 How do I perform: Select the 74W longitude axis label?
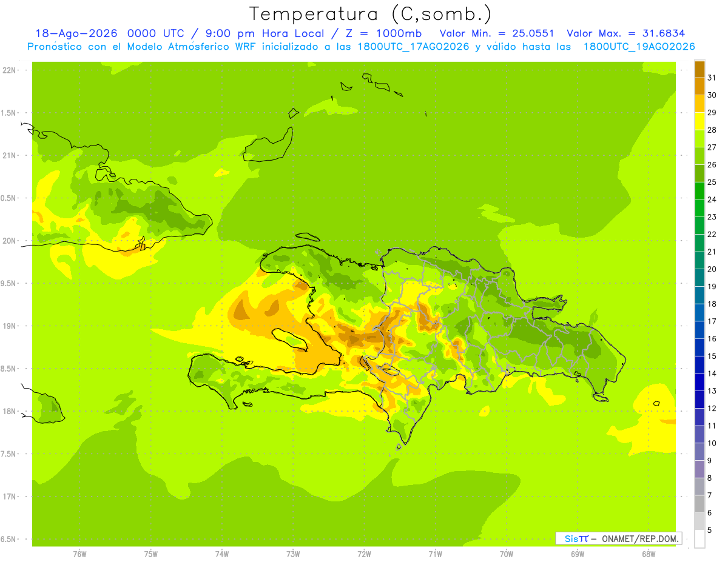coord(221,554)
